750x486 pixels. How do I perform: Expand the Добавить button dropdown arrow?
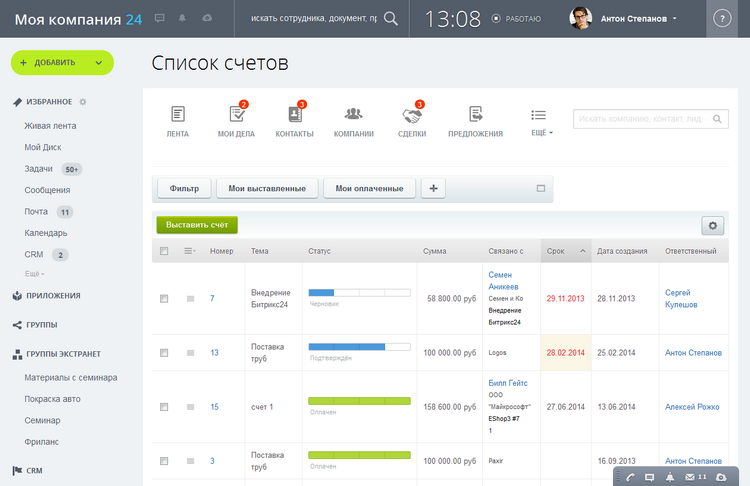[99, 63]
